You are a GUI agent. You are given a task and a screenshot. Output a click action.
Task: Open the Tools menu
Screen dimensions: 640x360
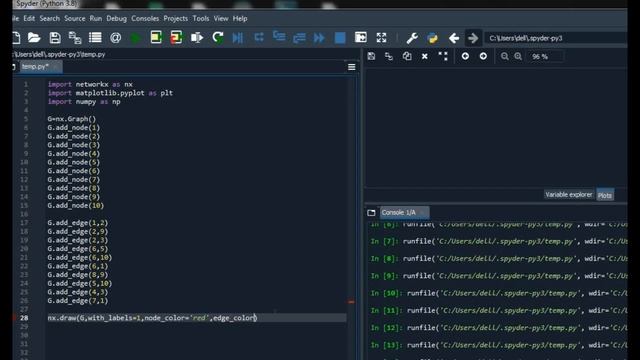pos(201,18)
